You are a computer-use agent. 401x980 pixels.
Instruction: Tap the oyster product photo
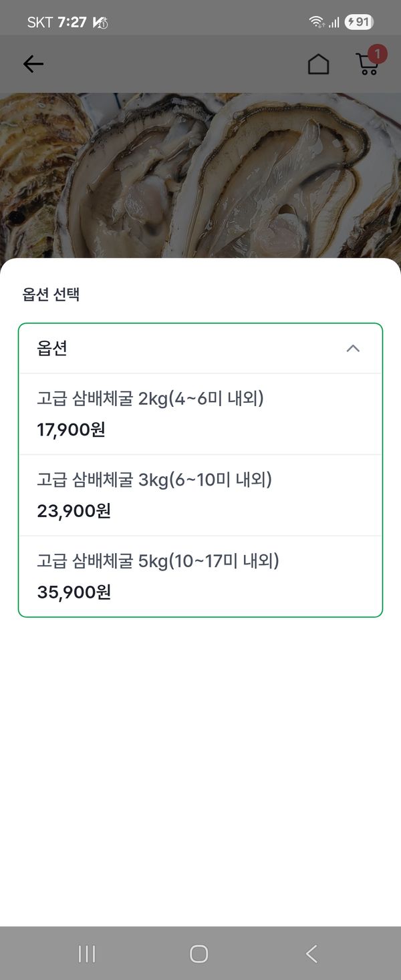(200, 174)
